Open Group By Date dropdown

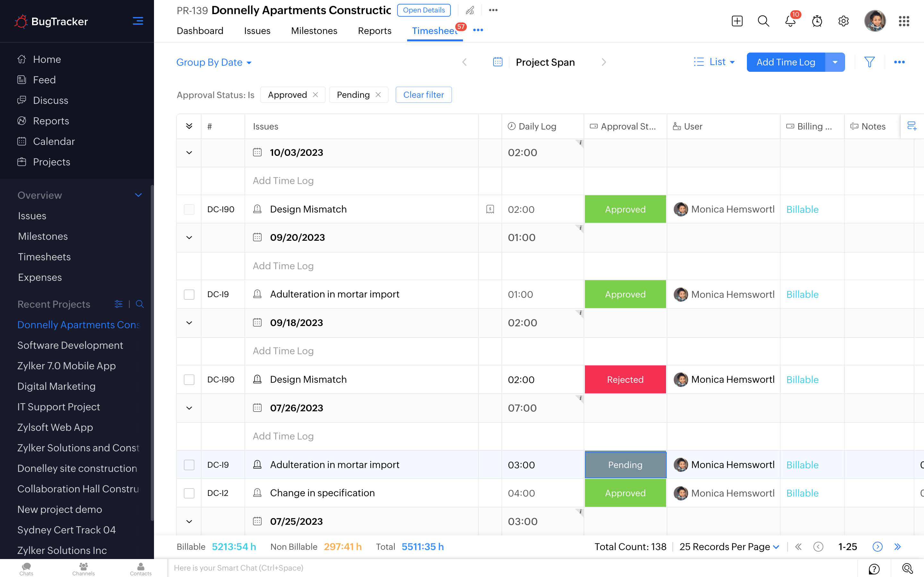pyautogui.click(x=214, y=62)
